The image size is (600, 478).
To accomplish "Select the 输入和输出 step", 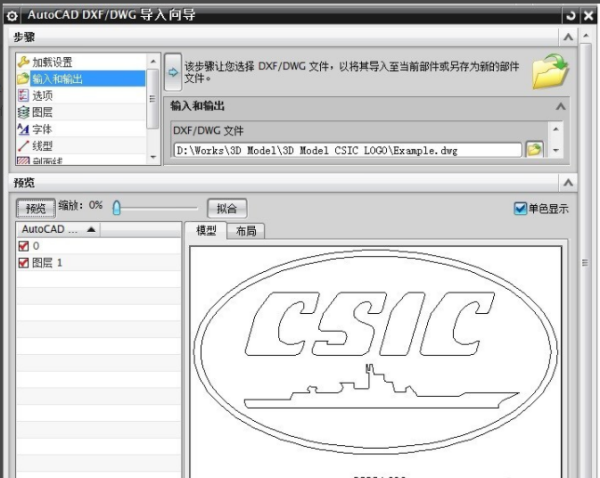I will 81,79.
